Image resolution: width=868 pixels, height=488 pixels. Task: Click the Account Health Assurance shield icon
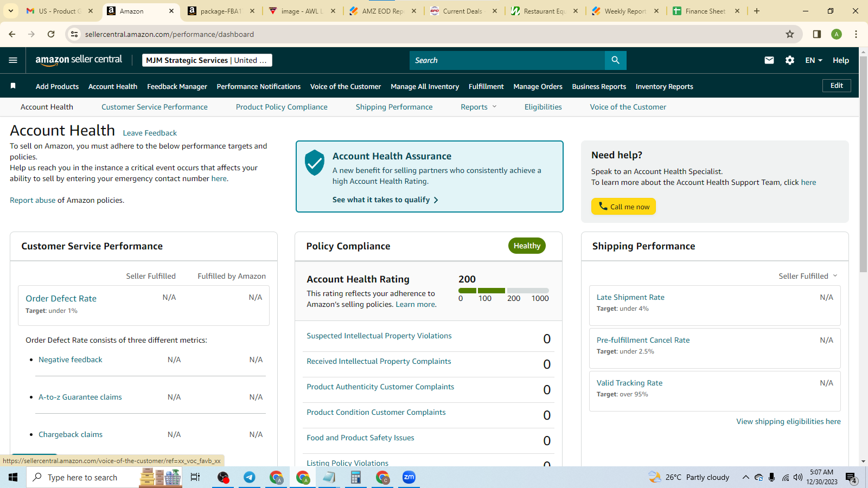pos(315,163)
